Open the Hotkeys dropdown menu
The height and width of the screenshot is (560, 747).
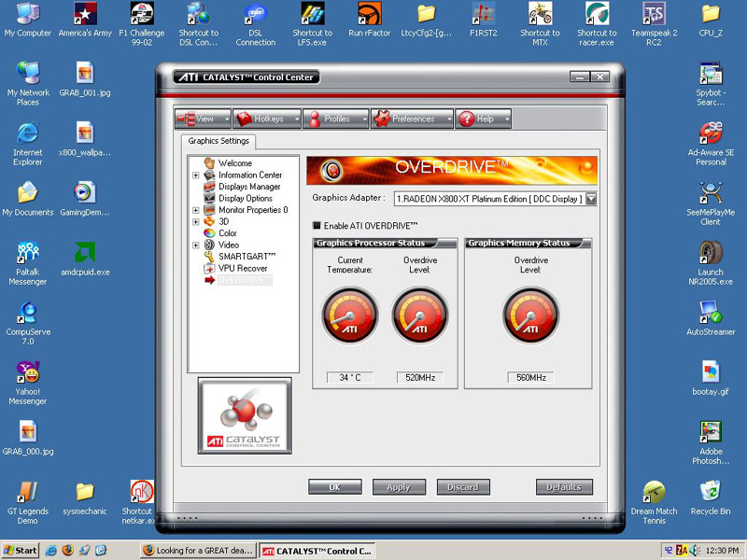[267, 119]
